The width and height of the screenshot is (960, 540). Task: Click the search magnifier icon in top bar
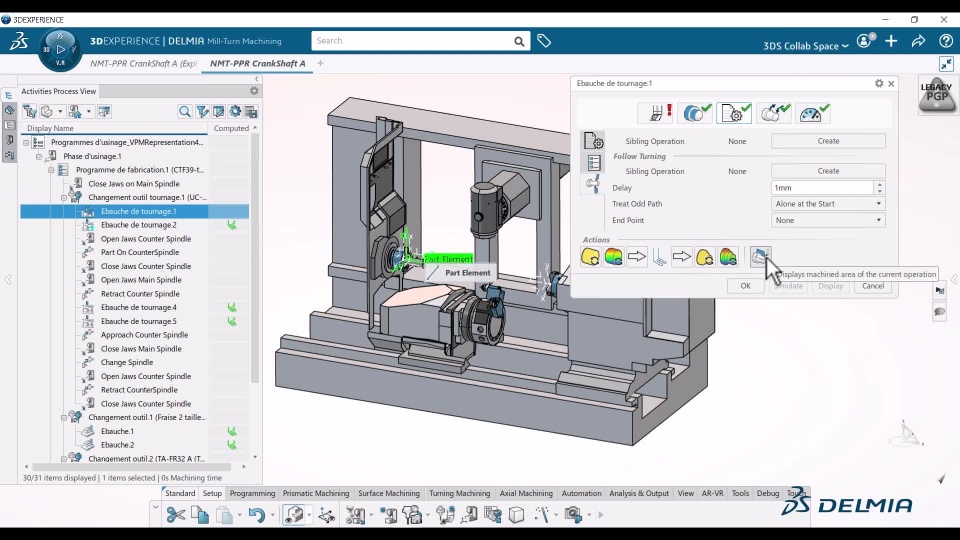click(x=519, y=41)
